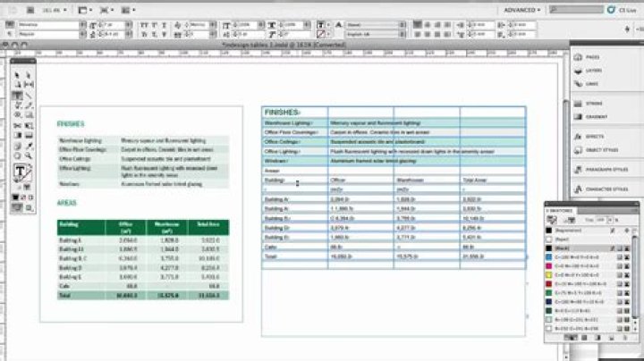644x361 pixels.
Task: Open the Arrange Documents dropdown
Action: point(129,10)
